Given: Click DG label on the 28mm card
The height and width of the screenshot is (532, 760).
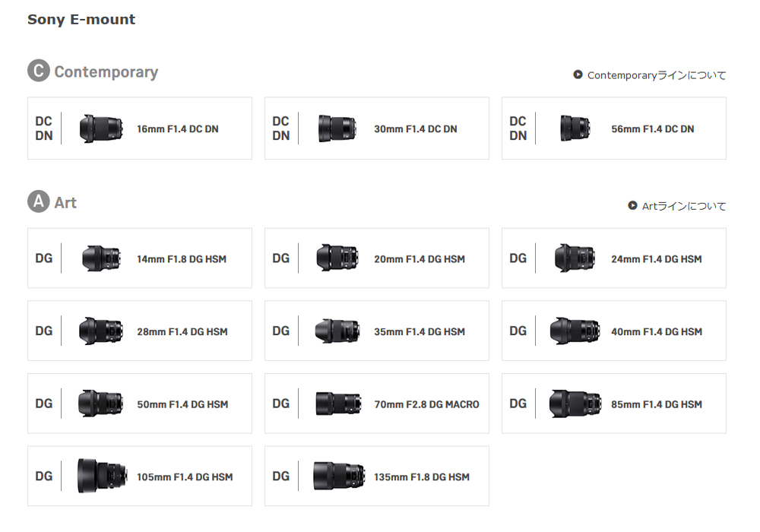Looking at the screenshot, I should 43,331.
